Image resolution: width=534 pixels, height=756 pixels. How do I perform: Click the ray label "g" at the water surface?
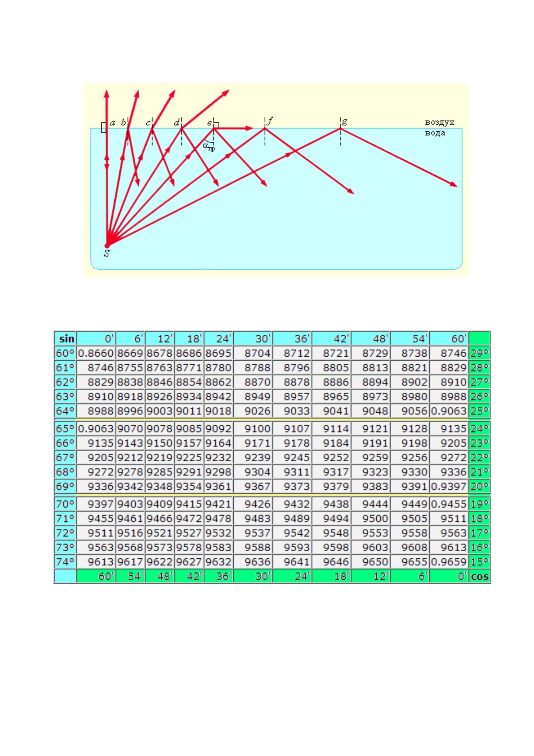click(345, 121)
